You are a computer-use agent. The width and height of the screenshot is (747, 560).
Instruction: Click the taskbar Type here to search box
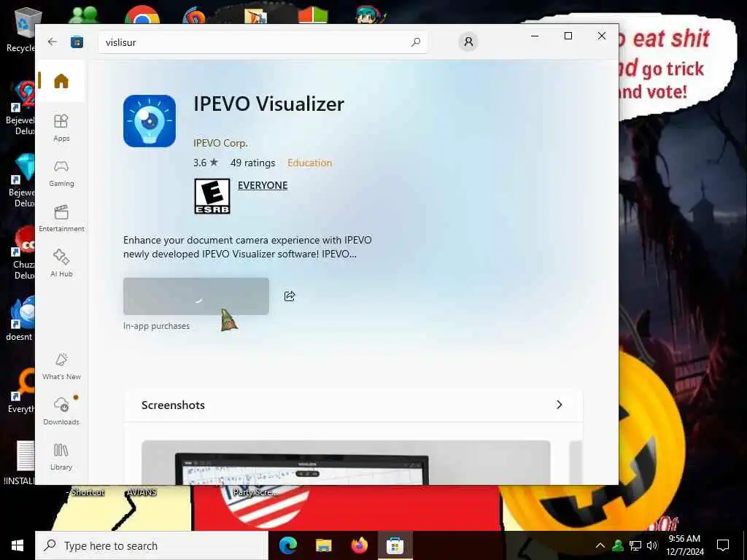[152, 545]
